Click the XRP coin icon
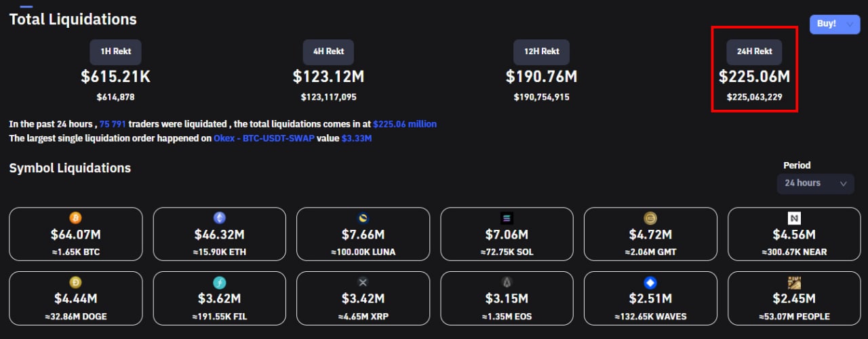Viewport: 868px width, 339px height. click(x=363, y=282)
